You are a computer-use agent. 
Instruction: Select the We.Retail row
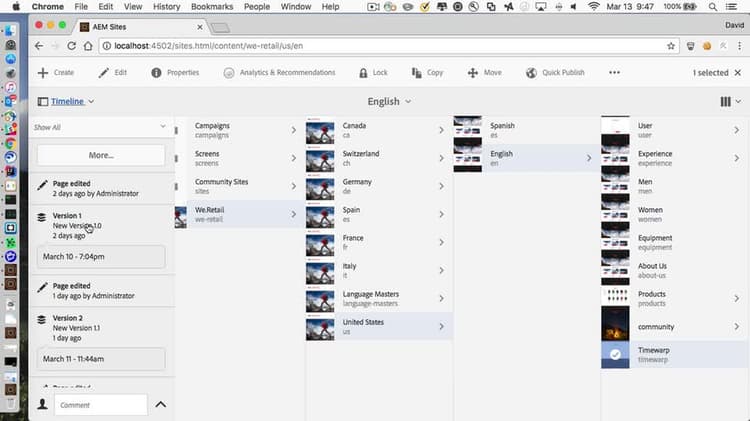(239, 214)
